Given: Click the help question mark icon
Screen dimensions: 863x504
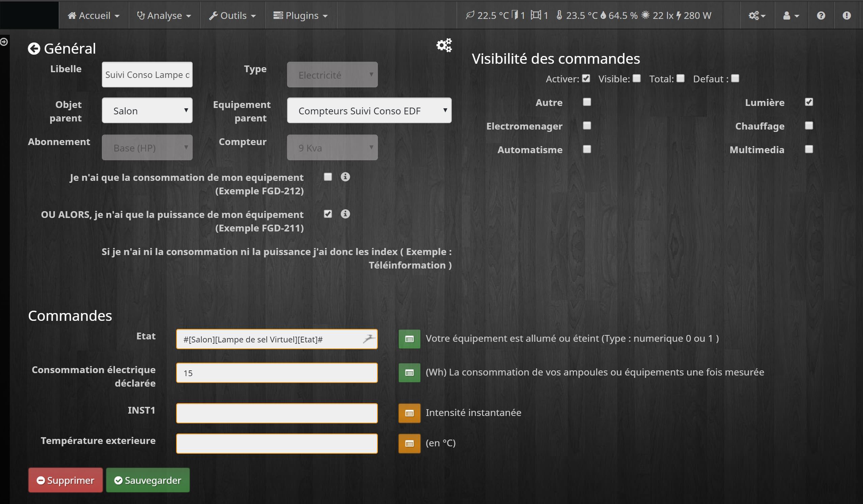Looking at the screenshot, I should click(821, 16).
